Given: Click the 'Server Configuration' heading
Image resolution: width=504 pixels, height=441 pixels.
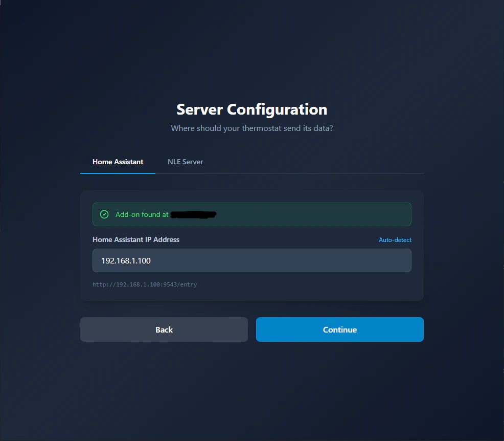Looking at the screenshot, I should click(251, 109).
